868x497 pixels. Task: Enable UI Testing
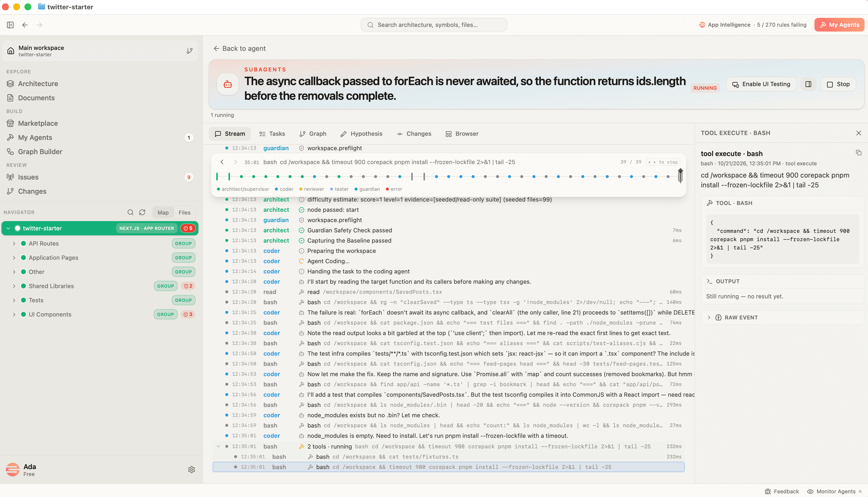pyautogui.click(x=761, y=84)
